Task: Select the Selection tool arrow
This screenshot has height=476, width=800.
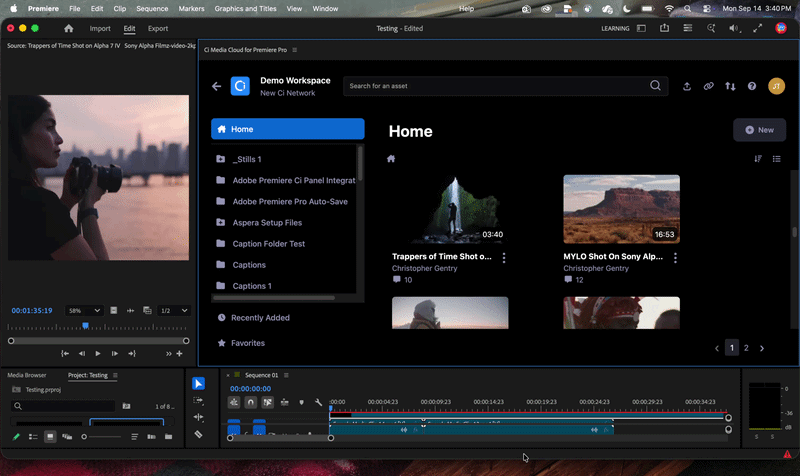Action: (198, 383)
